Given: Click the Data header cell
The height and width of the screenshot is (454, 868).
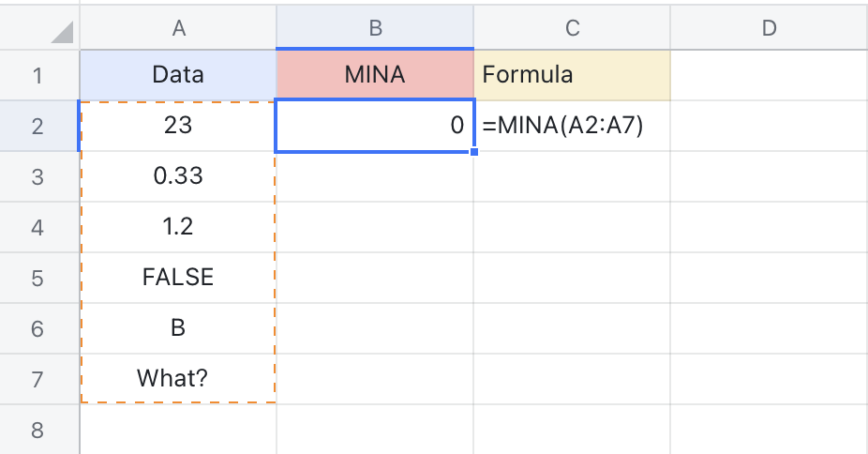Looking at the screenshot, I should (178, 75).
